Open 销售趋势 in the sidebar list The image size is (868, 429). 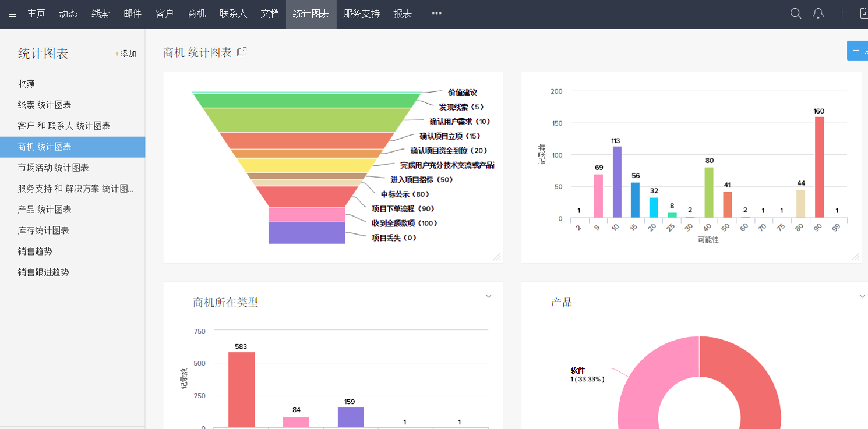[x=35, y=251]
